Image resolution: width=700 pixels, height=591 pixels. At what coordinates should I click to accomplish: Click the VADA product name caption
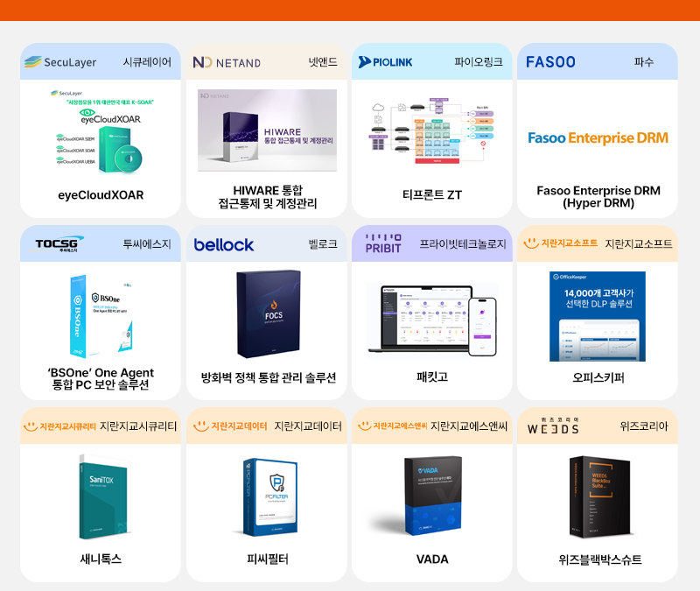pos(432,559)
